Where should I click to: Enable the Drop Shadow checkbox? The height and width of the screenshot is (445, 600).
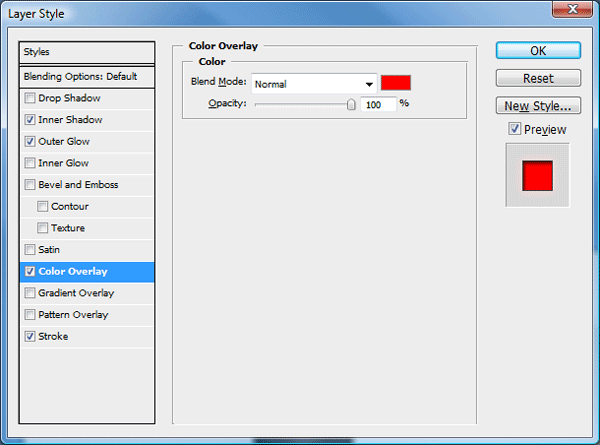pyautogui.click(x=30, y=98)
